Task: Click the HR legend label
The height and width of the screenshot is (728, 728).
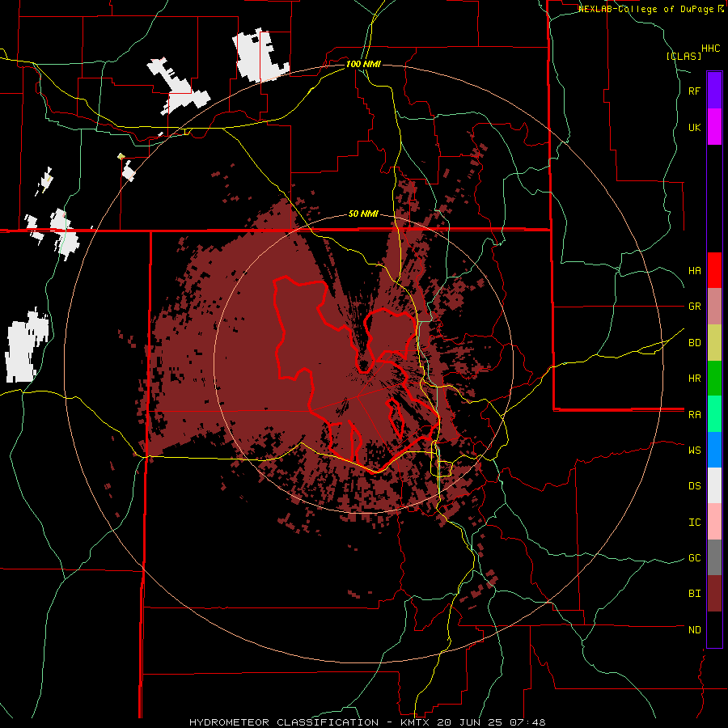Action: point(695,379)
